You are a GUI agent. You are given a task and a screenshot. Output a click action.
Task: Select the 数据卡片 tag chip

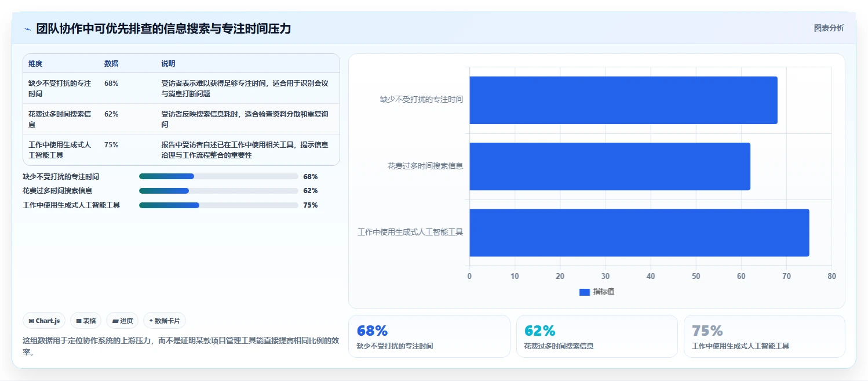tap(165, 321)
